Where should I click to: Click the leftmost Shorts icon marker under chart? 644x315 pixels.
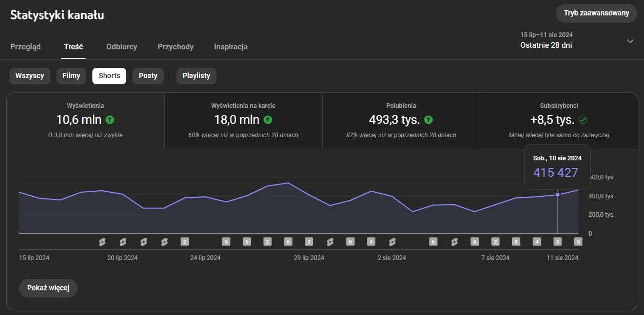(102, 242)
